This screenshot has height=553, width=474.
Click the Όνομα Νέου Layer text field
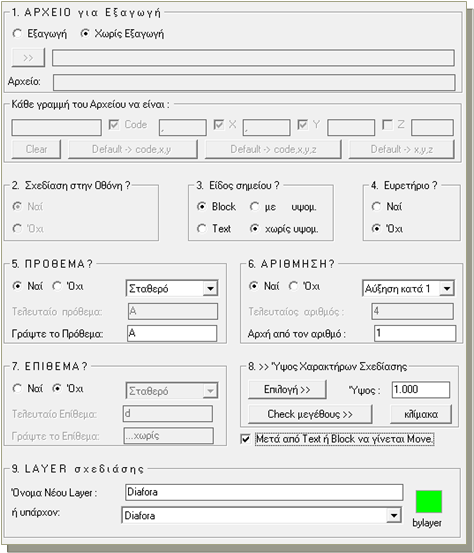pyautogui.click(x=264, y=492)
